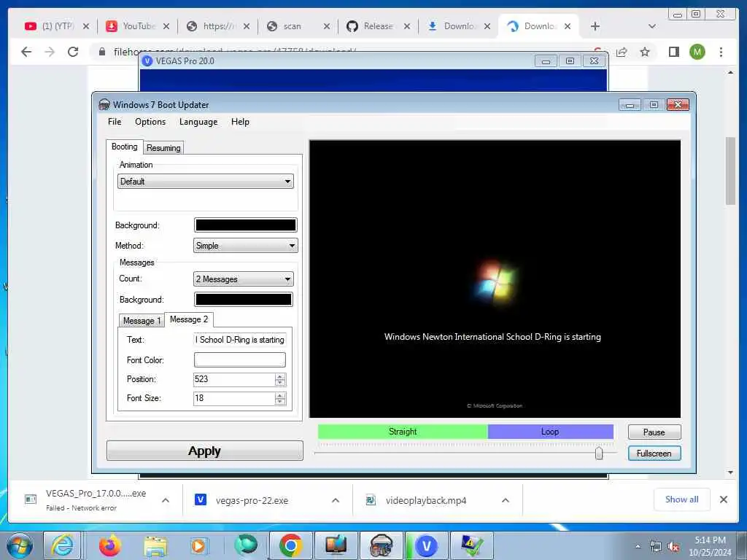Decrease Font Size with the stepper down arrow
The height and width of the screenshot is (560, 747).
pos(280,402)
